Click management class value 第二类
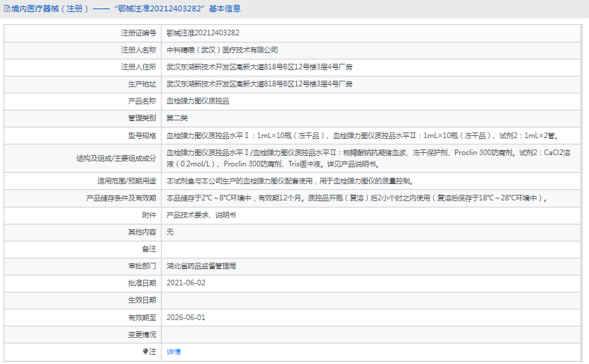Screen dimensions: 589x364 point(177,118)
